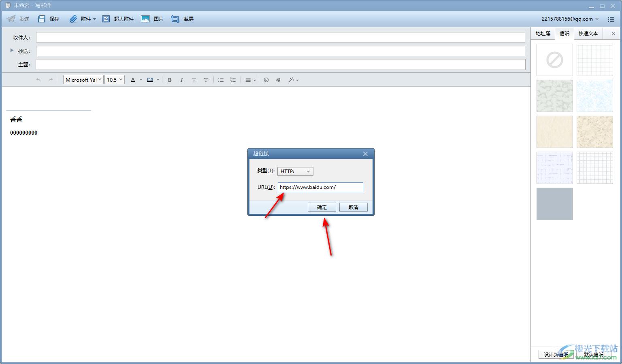The height and width of the screenshot is (364, 622).
Task: Toggle underline formatting
Action: 194,80
